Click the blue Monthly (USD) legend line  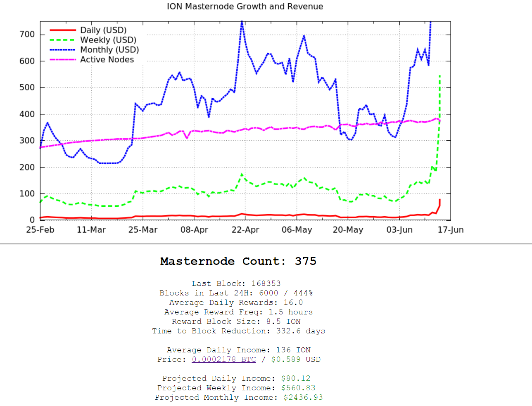[x=63, y=50]
